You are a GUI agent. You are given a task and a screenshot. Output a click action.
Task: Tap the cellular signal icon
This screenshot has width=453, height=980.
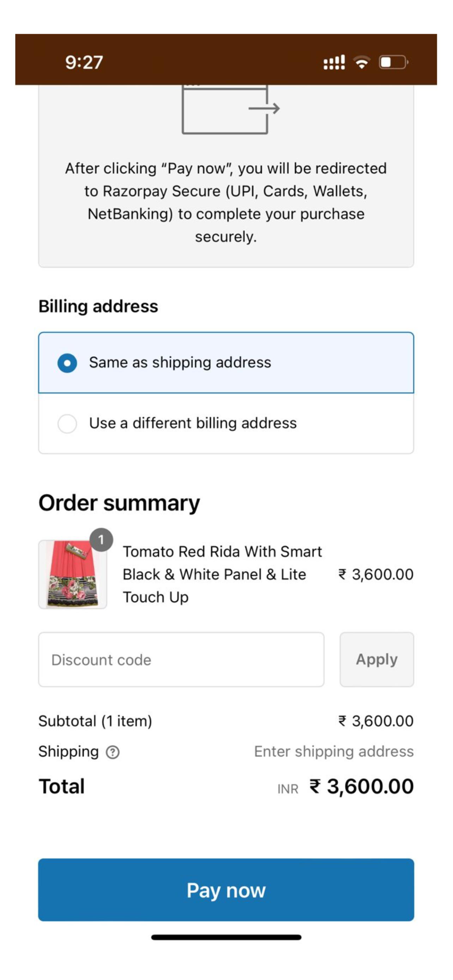(334, 62)
